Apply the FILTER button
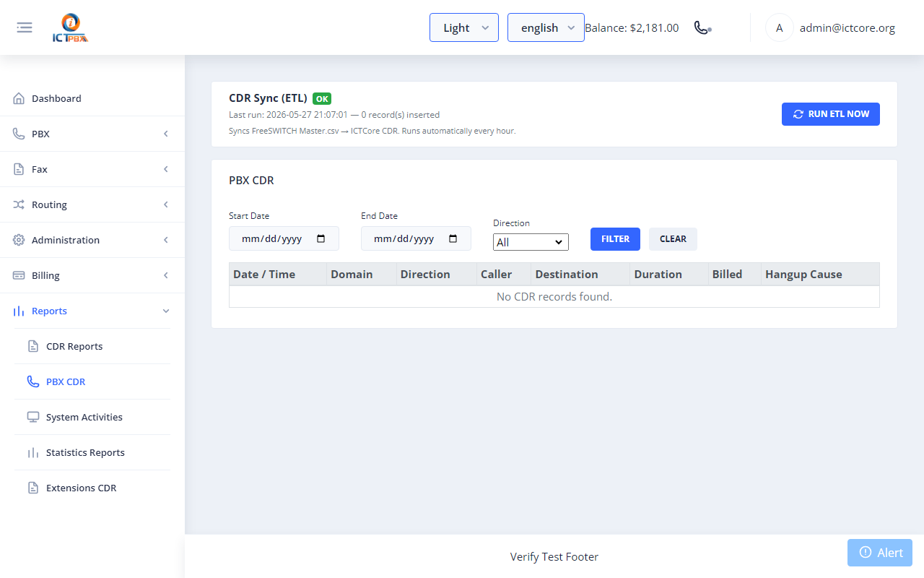Screen dimensions: 924x578 (x=615, y=239)
